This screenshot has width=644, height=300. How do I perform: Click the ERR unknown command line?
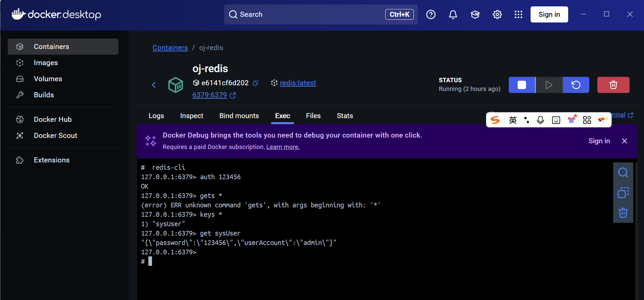(x=261, y=205)
